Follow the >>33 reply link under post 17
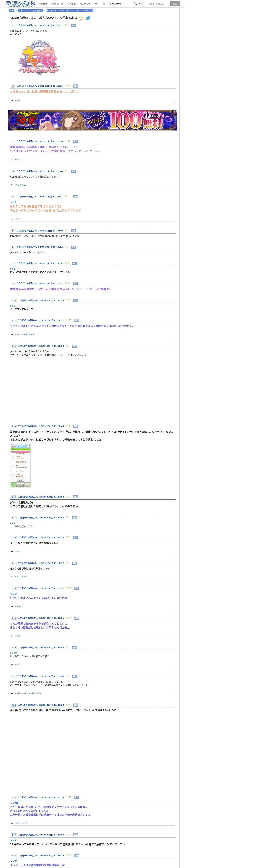Image resolution: width=262 pixels, height=868 pixels. pyautogui.click(x=25, y=577)
